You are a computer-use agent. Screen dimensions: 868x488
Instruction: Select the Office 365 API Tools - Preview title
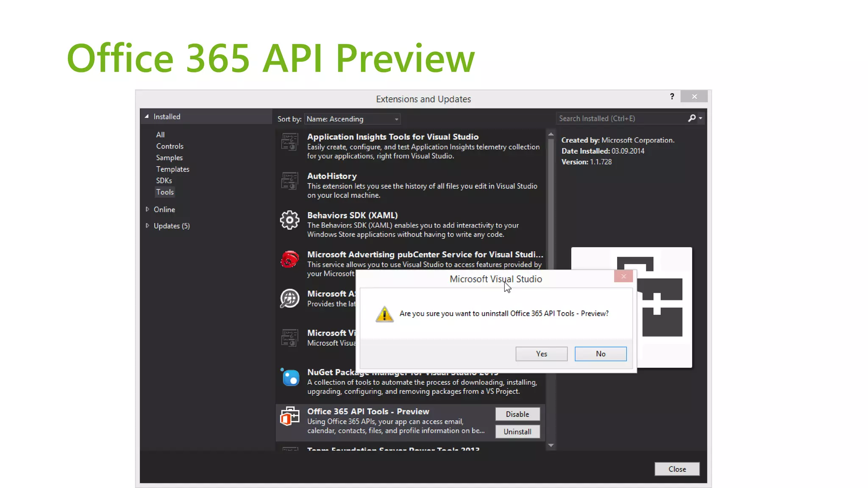coord(368,411)
